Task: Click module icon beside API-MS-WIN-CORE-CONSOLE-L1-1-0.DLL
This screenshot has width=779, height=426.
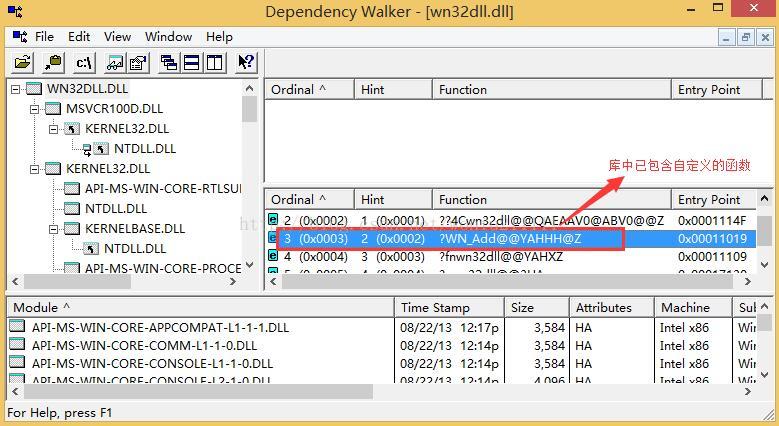Action: click(x=17, y=362)
